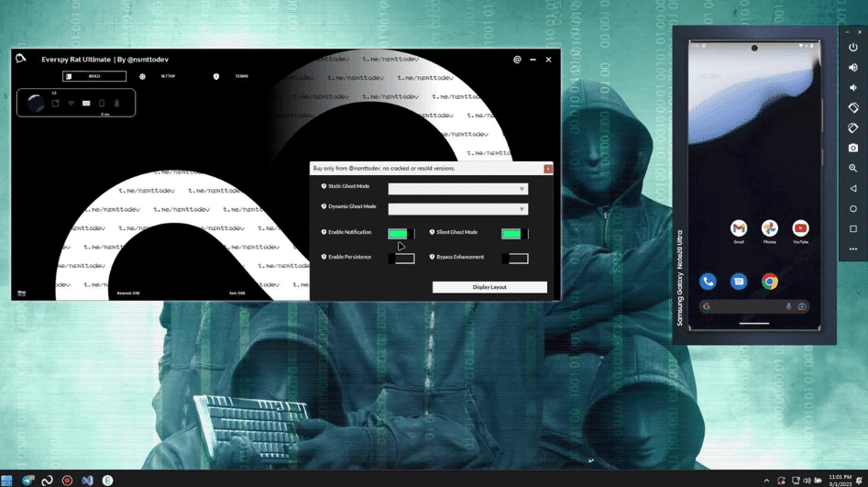Open the SETUP tab
The width and height of the screenshot is (868, 487).
click(x=168, y=76)
